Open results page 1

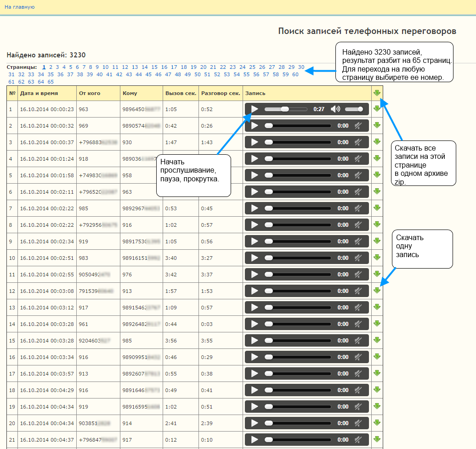[x=44, y=67]
